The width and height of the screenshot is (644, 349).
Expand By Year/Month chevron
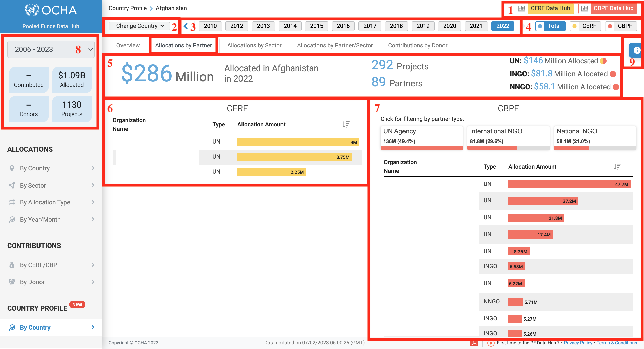tap(93, 219)
